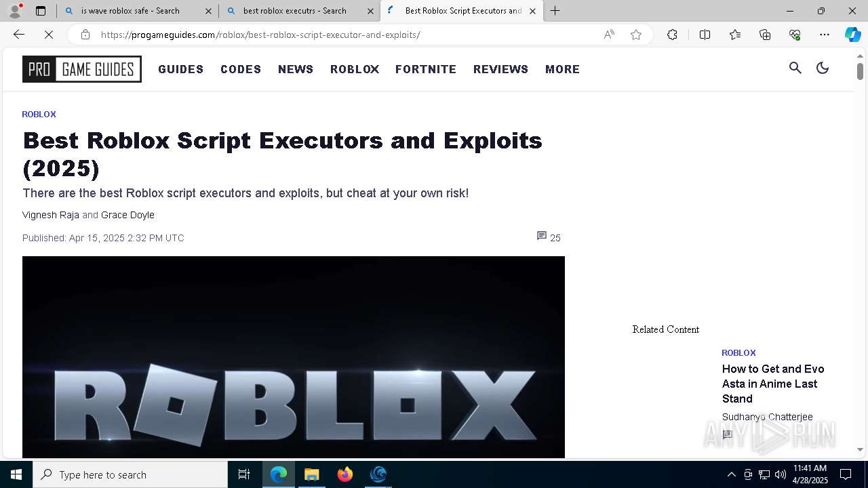Open 'How to Get and Evo Asta' article

[773, 384]
